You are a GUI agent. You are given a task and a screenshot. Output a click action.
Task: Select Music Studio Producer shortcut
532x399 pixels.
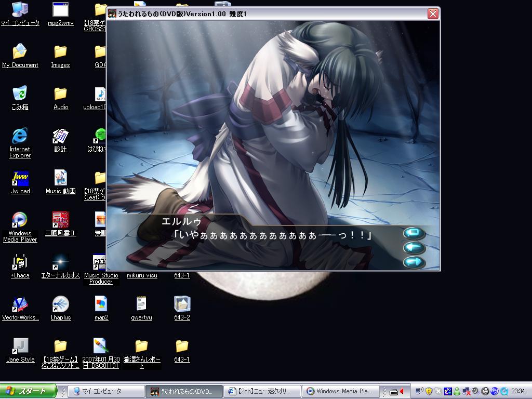tap(101, 269)
